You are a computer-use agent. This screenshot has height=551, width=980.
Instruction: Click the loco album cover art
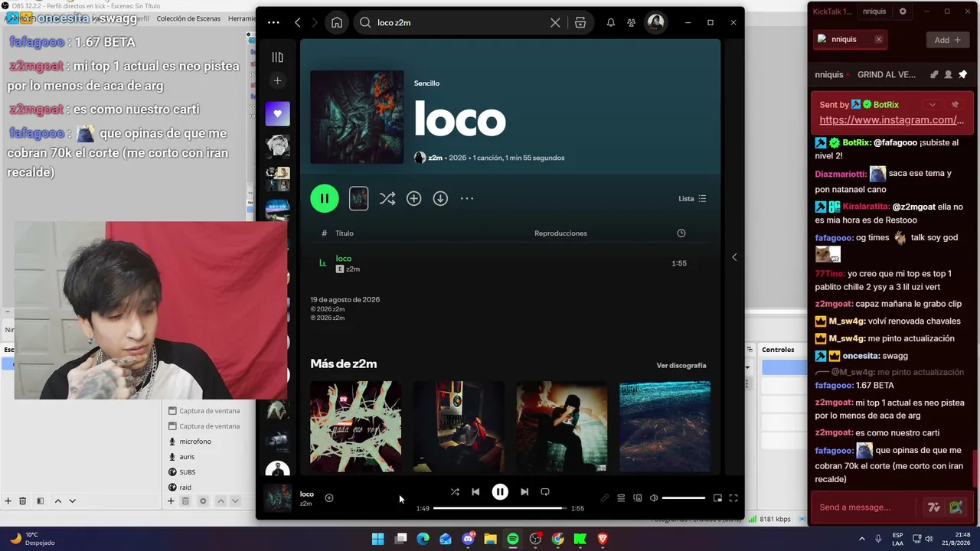click(357, 117)
